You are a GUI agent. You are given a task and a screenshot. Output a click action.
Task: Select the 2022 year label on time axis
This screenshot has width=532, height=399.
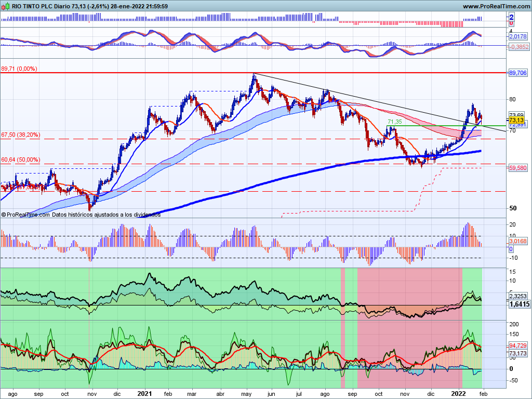click(x=458, y=394)
